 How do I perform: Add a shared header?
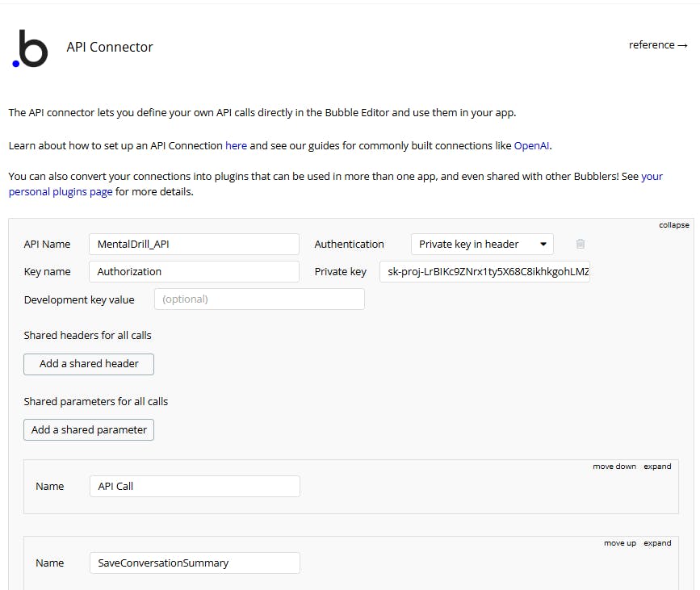pos(89,364)
